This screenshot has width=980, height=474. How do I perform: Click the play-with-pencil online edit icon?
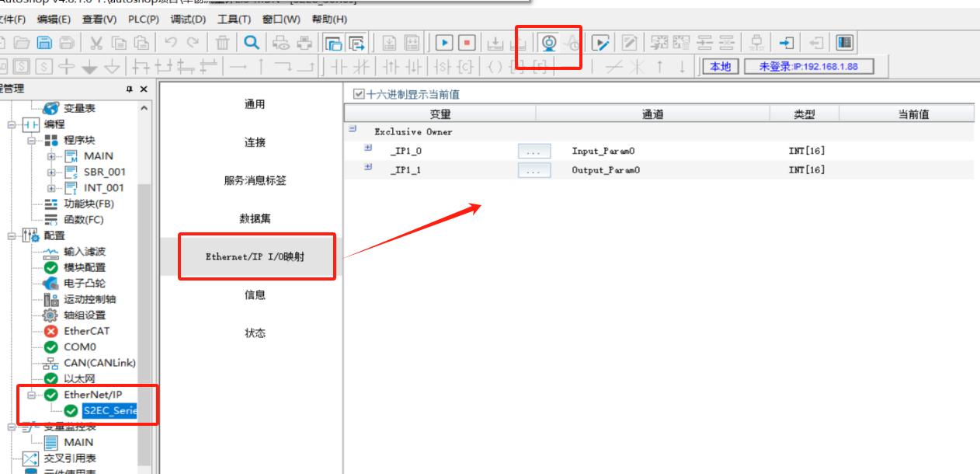click(x=601, y=41)
